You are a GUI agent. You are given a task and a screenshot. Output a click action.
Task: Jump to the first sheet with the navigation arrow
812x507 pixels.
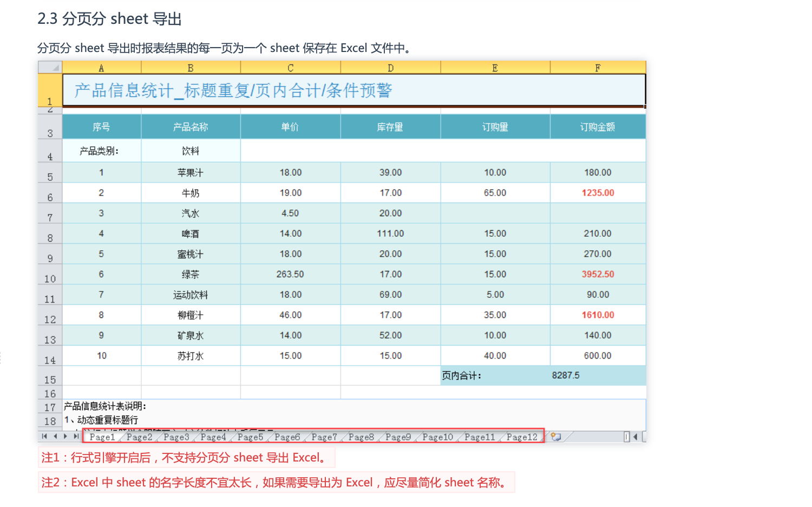(x=44, y=437)
